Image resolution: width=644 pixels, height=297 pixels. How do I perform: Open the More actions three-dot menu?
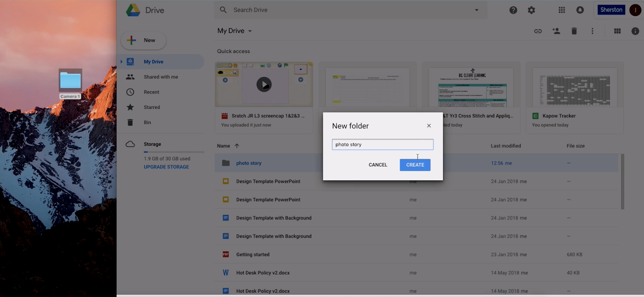(593, 31)
